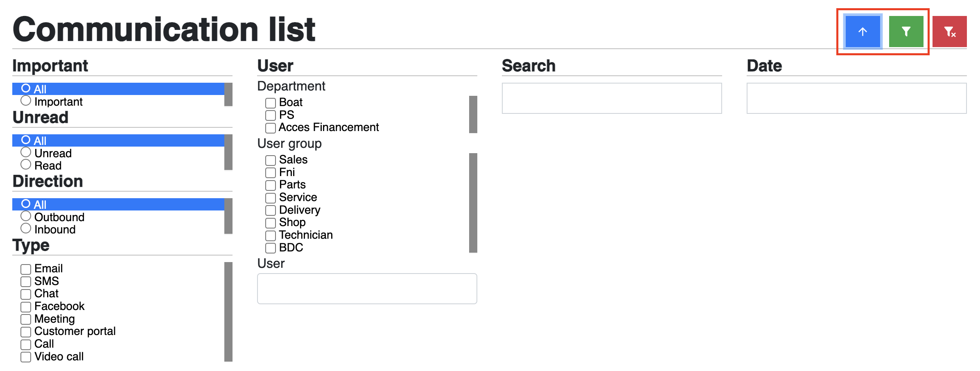Focus the User input box
The image size is (980, 371).
coord(367,289)
